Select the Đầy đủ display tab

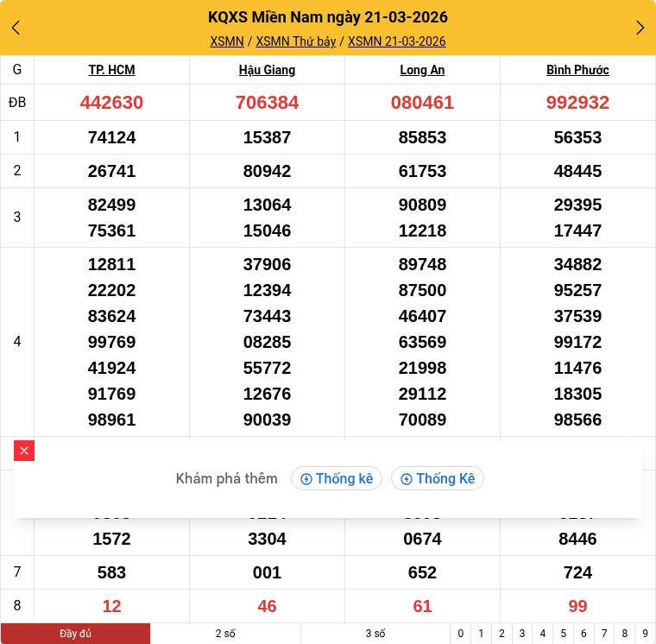point(75,634)
